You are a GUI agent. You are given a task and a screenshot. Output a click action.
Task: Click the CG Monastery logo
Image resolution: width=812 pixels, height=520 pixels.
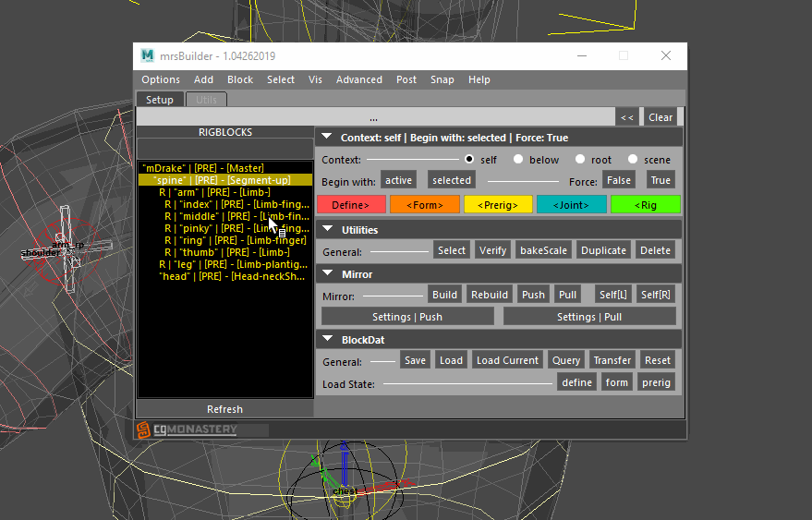point(187,429)
